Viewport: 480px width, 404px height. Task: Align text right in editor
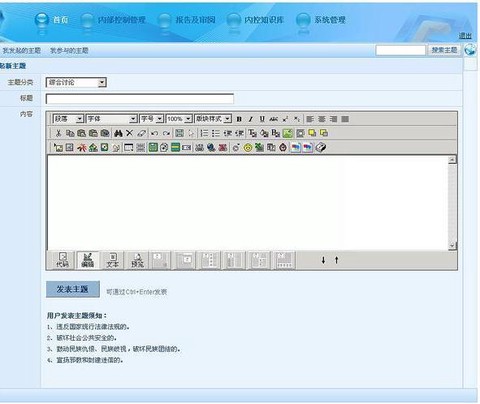(x=333, y=119)
